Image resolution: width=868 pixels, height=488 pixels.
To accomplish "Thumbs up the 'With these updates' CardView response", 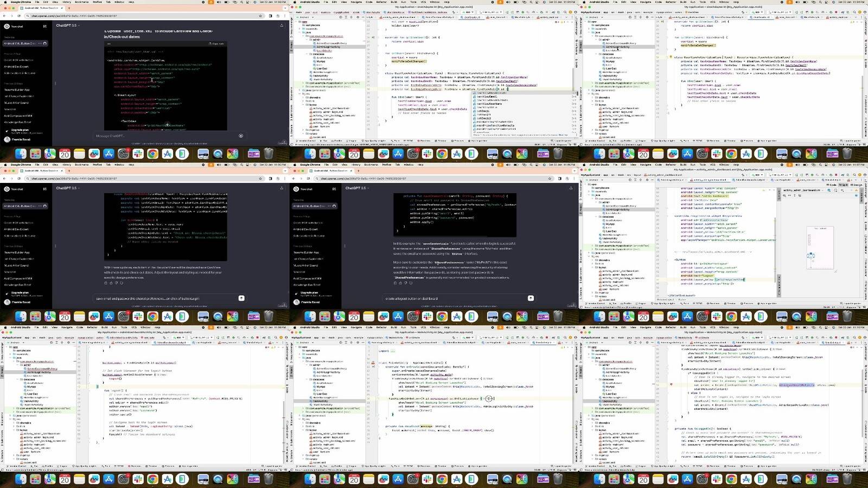I will click(x=111, y=283).
